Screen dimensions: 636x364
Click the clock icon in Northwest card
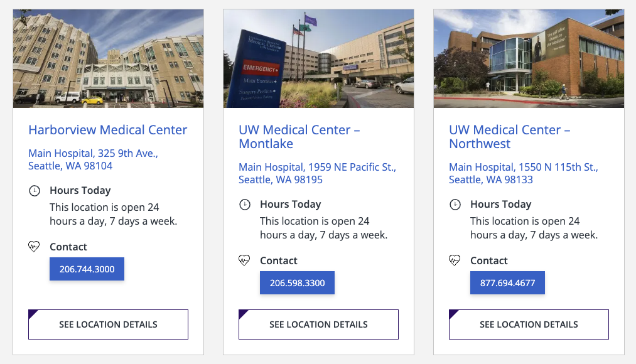[x=455, y=205]
